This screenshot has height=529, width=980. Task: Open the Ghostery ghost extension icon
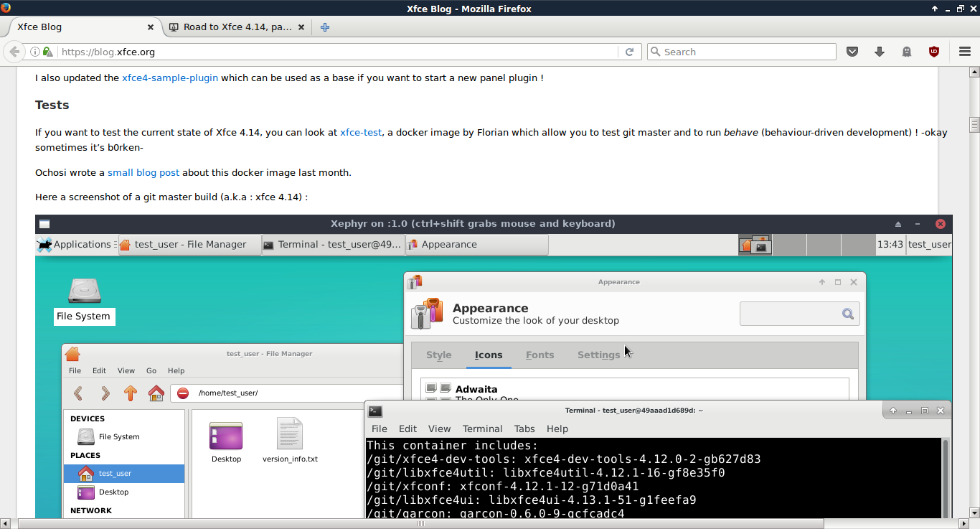point(907,52)
